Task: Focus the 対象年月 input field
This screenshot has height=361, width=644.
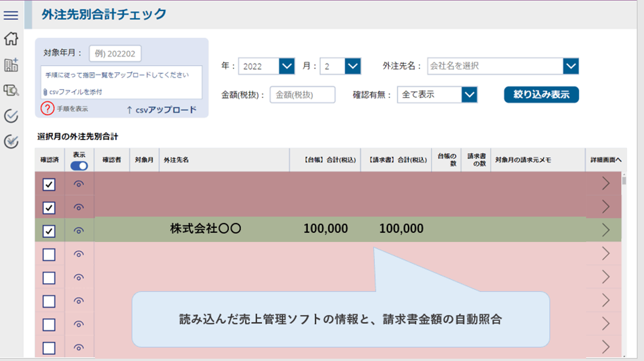Action: point(115,54)
